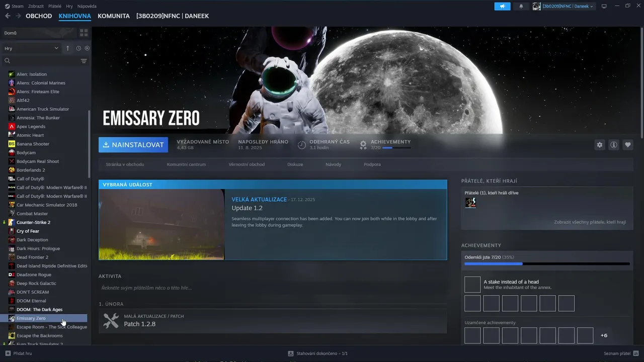The image size is (644, 362).
Task: Open the Patch 1.2.8 wrench update entry
Action: [x=273, y=321]
